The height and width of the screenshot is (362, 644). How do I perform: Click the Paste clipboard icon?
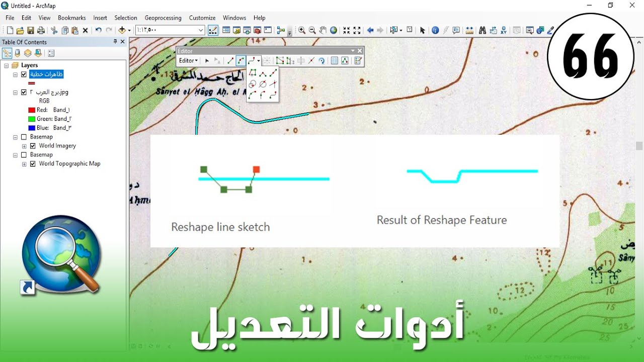[x=75, y=30]
